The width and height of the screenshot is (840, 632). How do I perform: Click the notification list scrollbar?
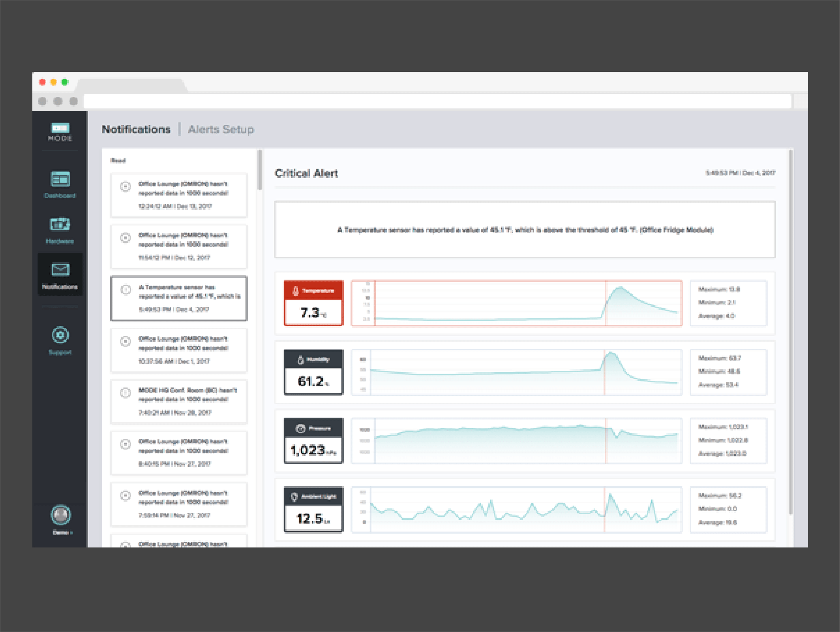(259, 170)
